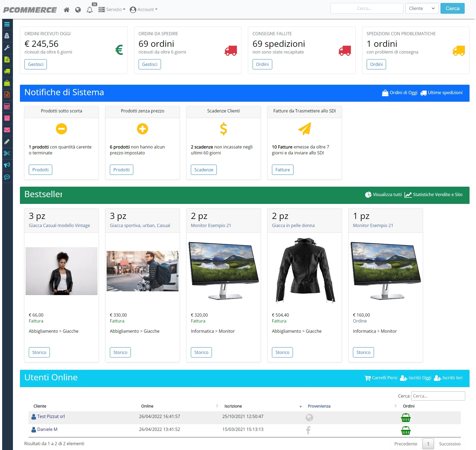Open the pink calculator icon in sidebar
This screenshot has height=450, width=476.
click(7, 107)
